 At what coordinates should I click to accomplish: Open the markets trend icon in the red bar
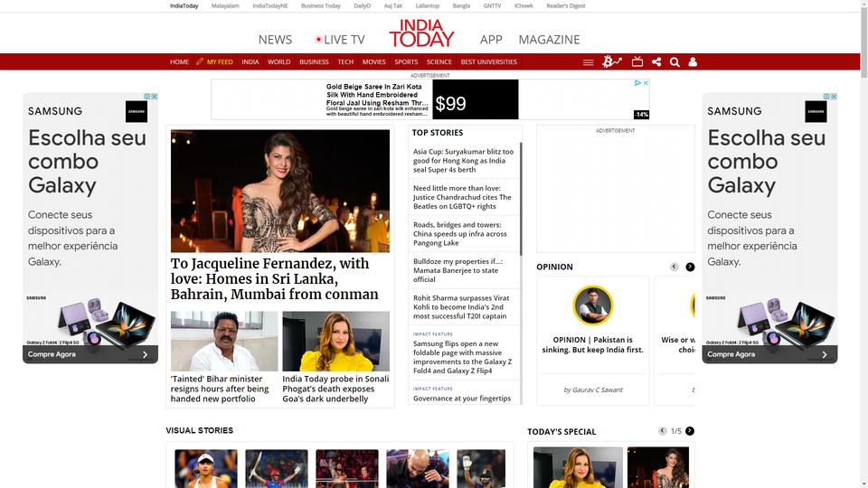(612, 61)
